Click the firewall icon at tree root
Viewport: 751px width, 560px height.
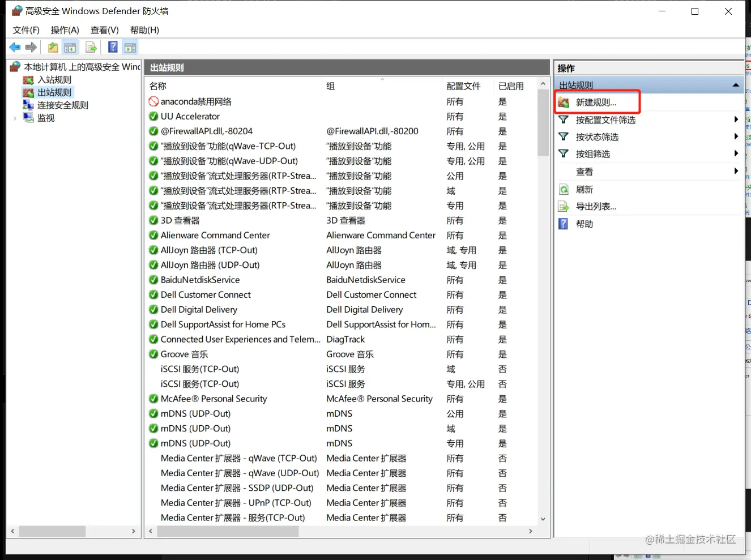(15, 67)
